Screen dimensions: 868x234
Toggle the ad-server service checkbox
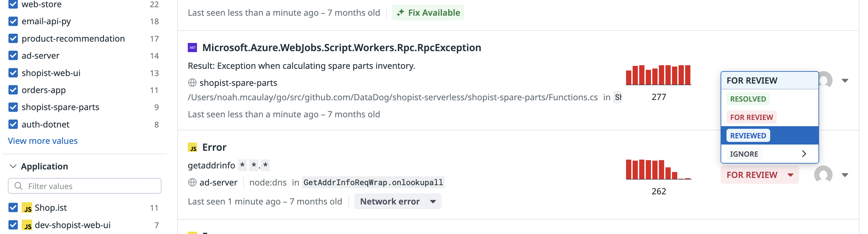[13, 55]
